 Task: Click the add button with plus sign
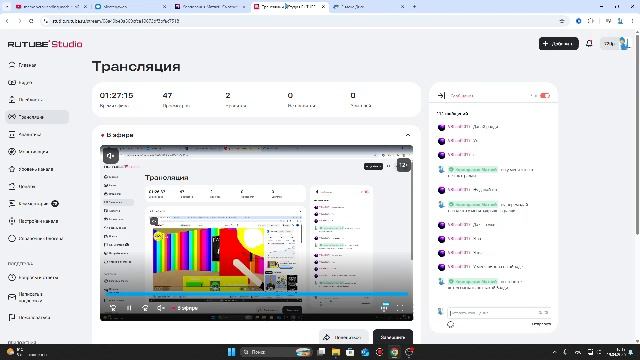(558, 44)
